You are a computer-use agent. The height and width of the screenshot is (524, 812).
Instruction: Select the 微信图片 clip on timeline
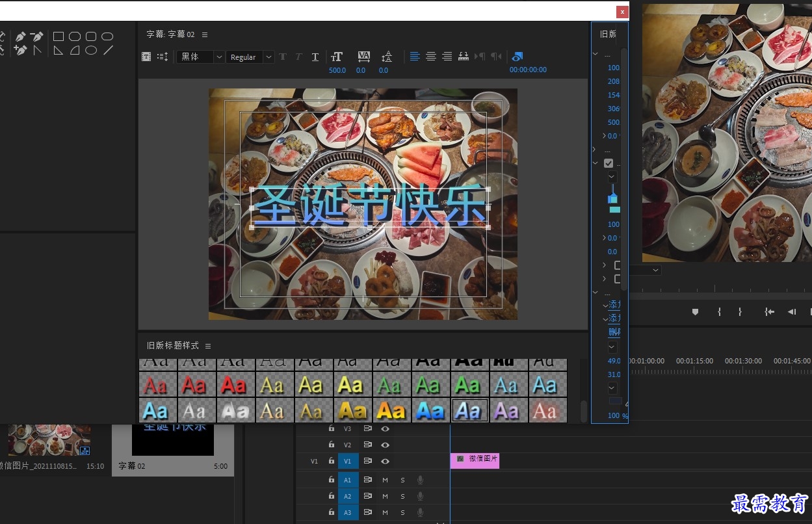pyautogui.click(x=475, y=460)
